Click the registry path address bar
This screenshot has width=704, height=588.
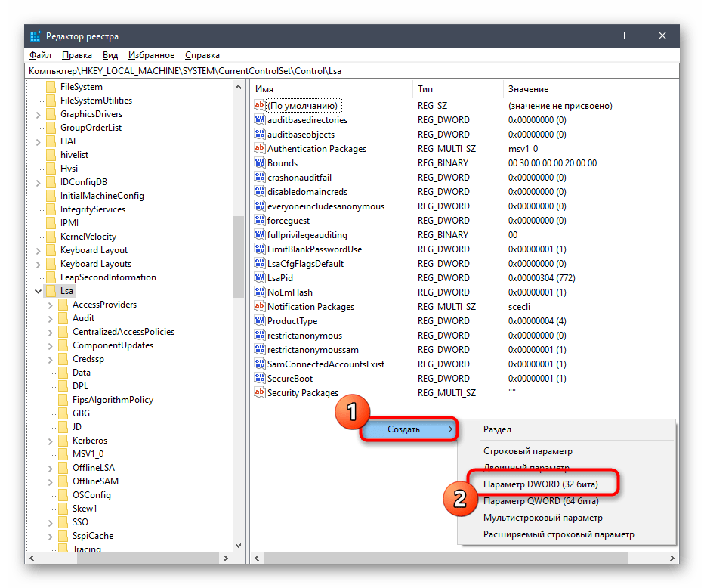pyautogui.click(x=351, y=70)
